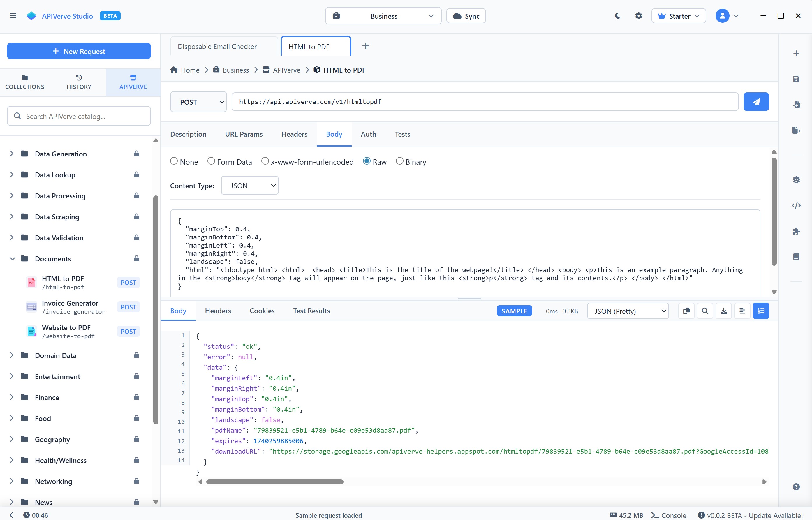Screen dimensions: 812x520
Task: Select the Form Data radio option
Action: [211, 161]
